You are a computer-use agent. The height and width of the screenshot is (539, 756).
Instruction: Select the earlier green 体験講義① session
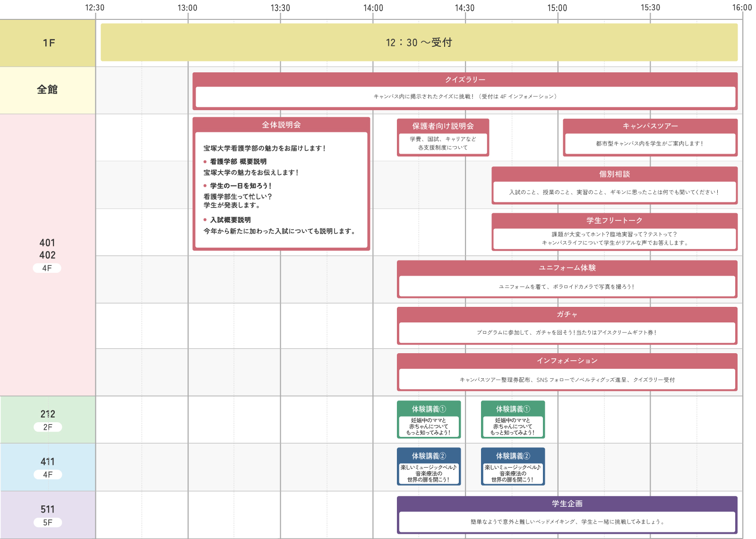[429, 419]
